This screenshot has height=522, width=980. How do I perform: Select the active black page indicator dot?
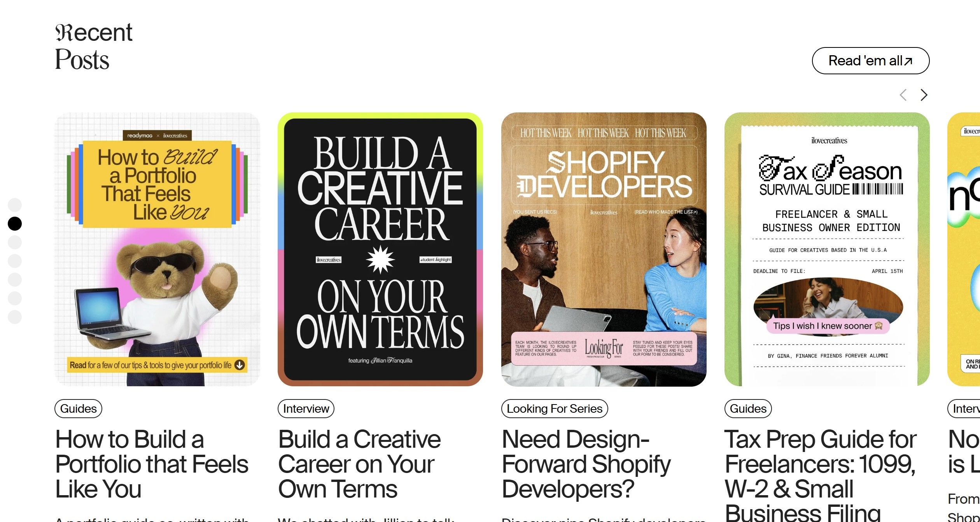pos(15,224)
